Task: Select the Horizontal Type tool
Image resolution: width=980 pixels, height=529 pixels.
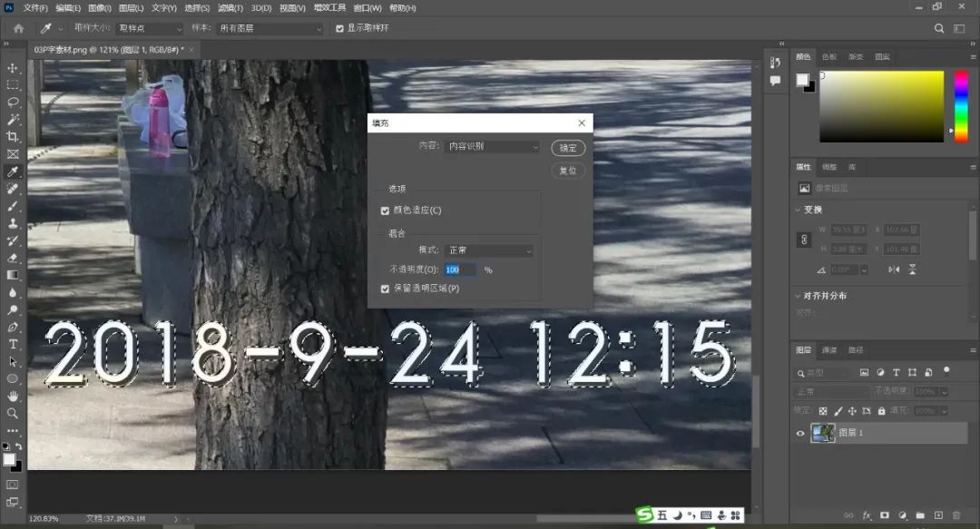Action: (13, 344)
